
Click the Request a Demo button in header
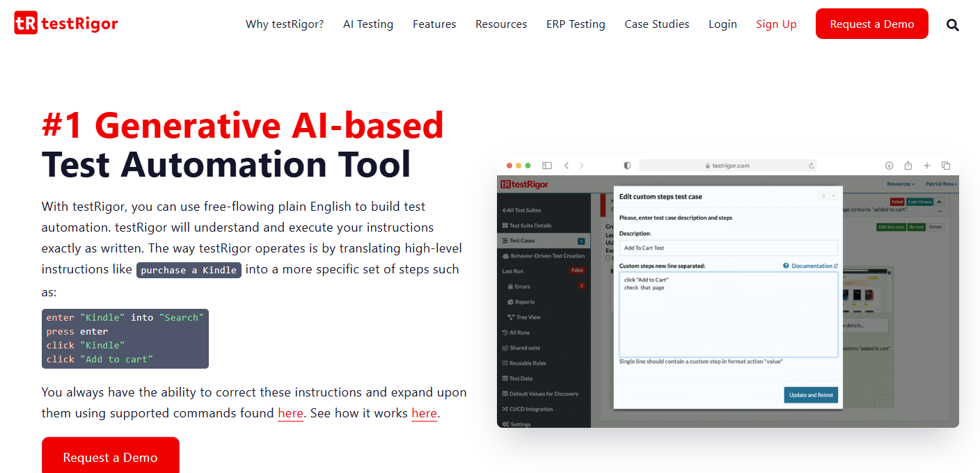click(871, 24)
